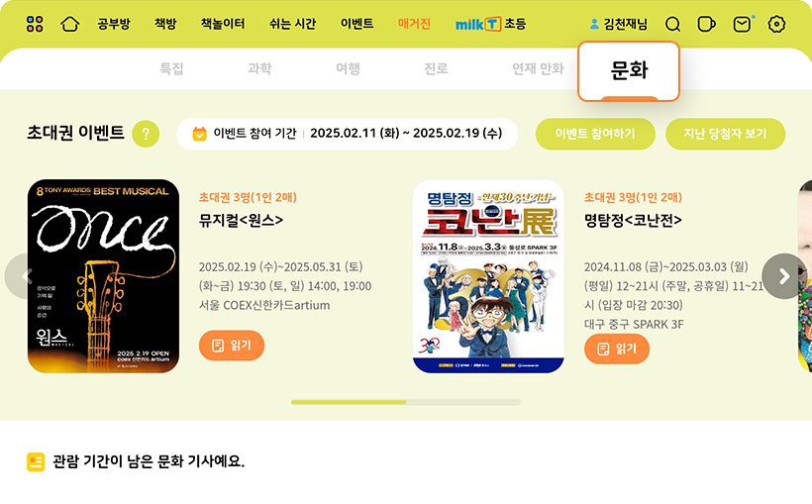Open the 김천재님 user profile

618,24
